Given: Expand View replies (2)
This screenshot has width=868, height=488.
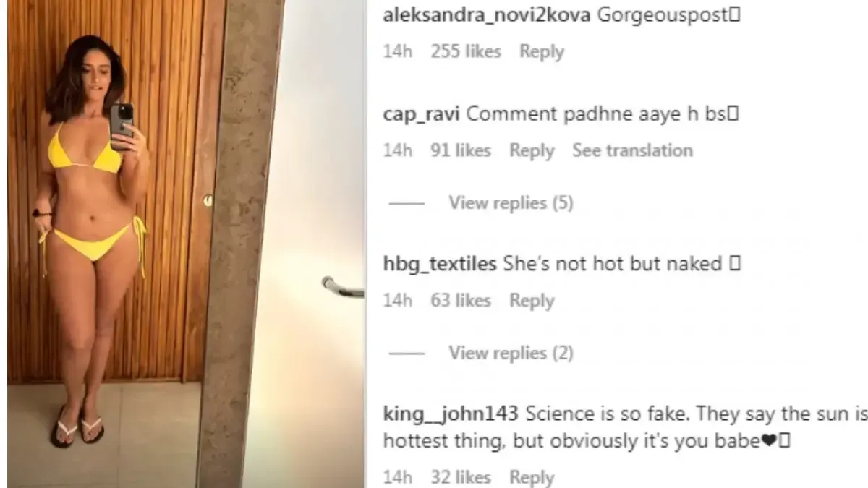Looking at the screenshot, I should [511, 353].
